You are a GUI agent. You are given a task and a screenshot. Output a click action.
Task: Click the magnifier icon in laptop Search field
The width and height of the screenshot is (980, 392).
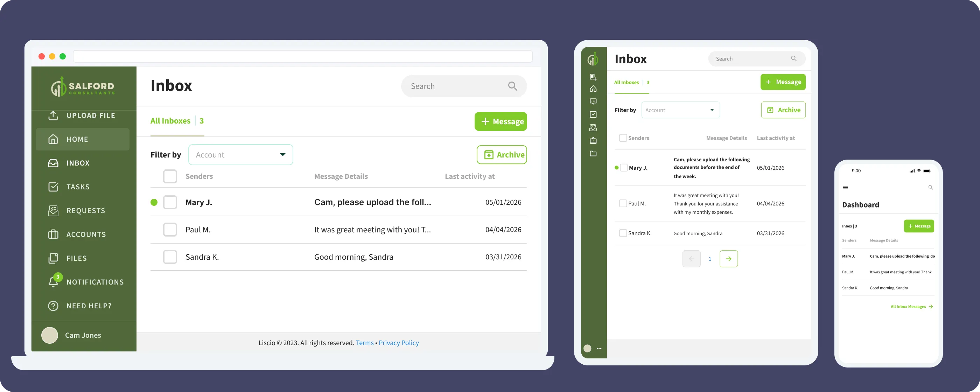(x=512, y=86)
